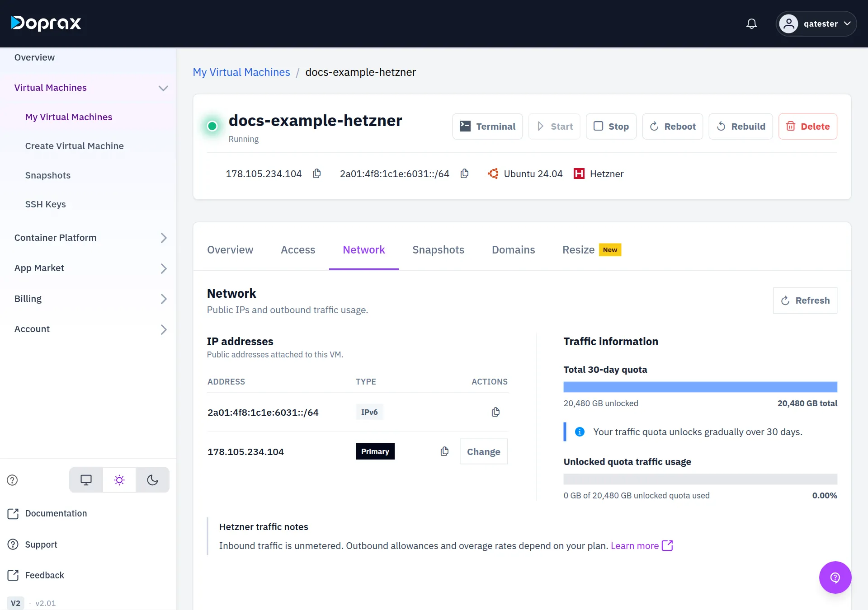
Task: Open the Snapshots tab
Action: click(438, 250)
